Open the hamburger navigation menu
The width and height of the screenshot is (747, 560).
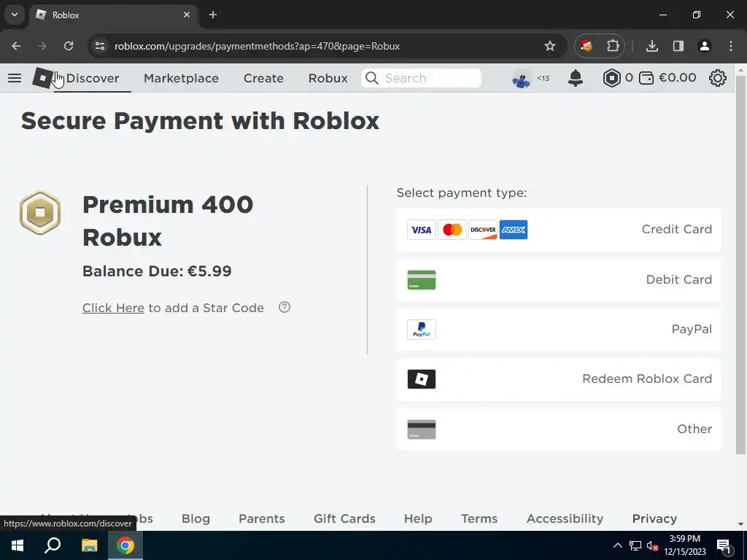click(15, 77)
